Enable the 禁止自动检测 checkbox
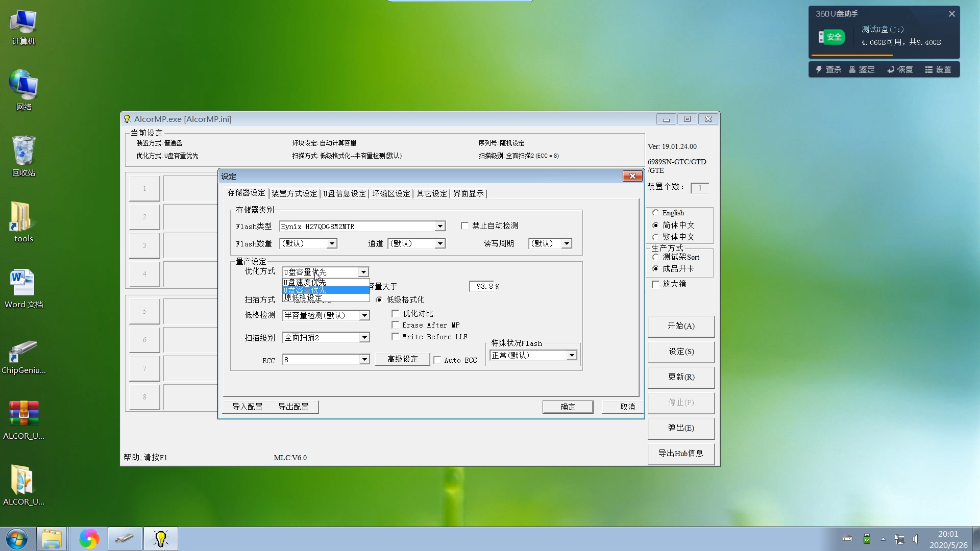The width and height of the screenshot is (980, 551). pos(464,226)
